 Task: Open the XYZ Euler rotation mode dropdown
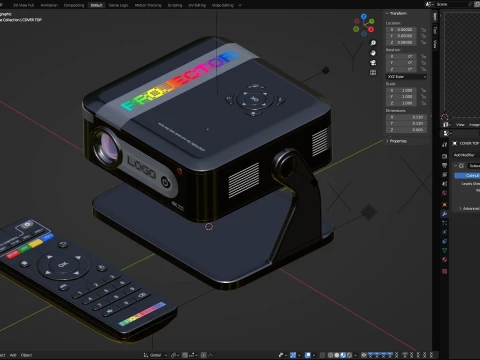pos(406,77)
